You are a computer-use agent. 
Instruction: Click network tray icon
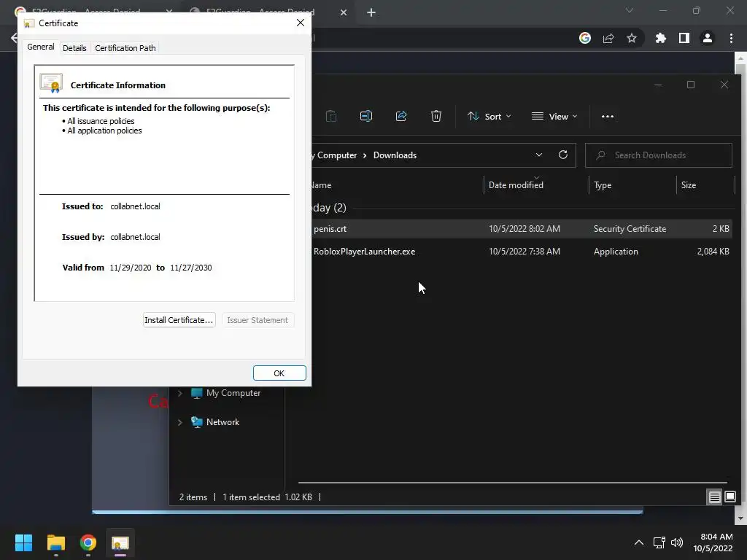pyautogui.click(x=659, y=542)
